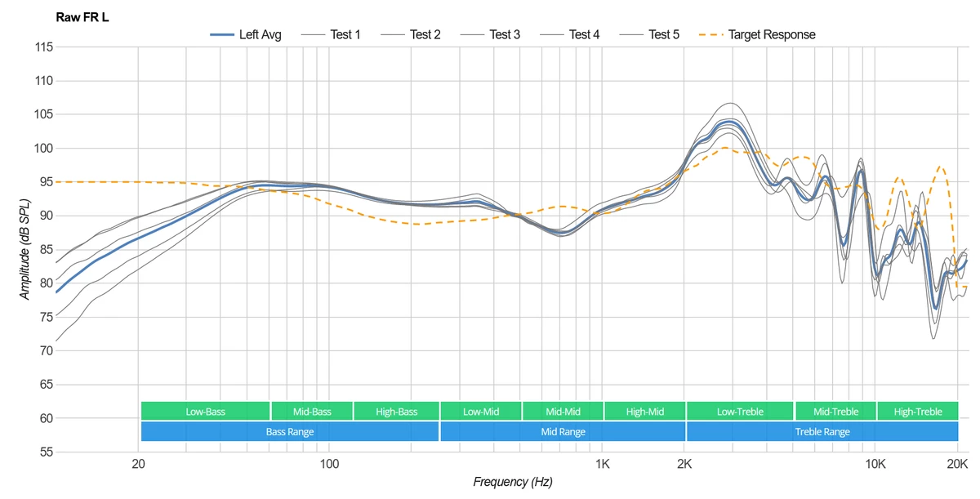
Task: Select the High-Mid band label
Action: coord(645,411)
